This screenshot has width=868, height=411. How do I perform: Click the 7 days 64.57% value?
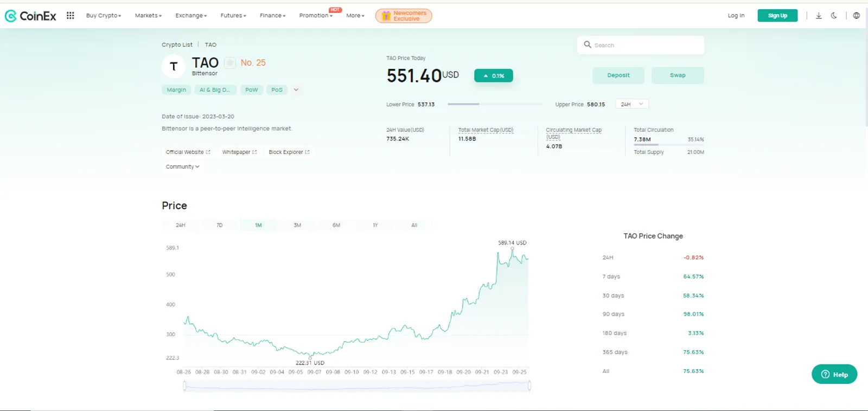(x=693, y=277)
